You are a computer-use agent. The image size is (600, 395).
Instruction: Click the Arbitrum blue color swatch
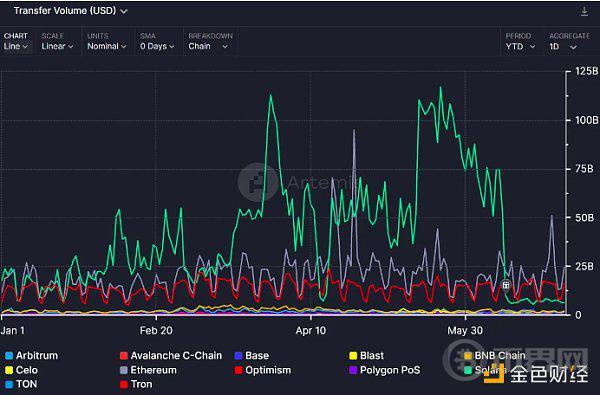point(9,356)
